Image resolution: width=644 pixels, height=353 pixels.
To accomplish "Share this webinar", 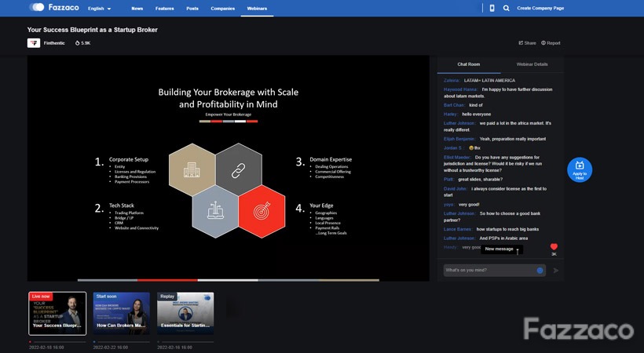I will click(x=527, y=43).
